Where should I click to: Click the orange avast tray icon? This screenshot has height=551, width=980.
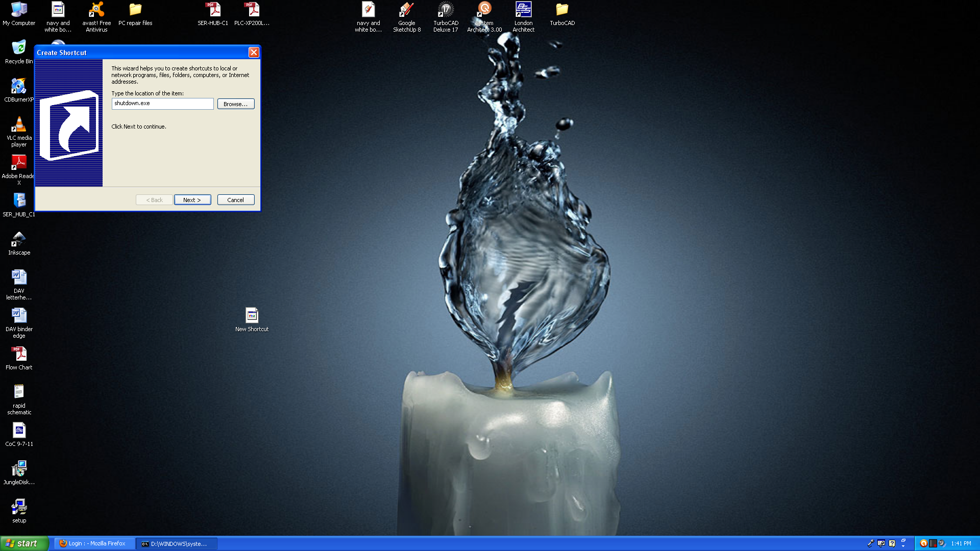coord(923,543)
